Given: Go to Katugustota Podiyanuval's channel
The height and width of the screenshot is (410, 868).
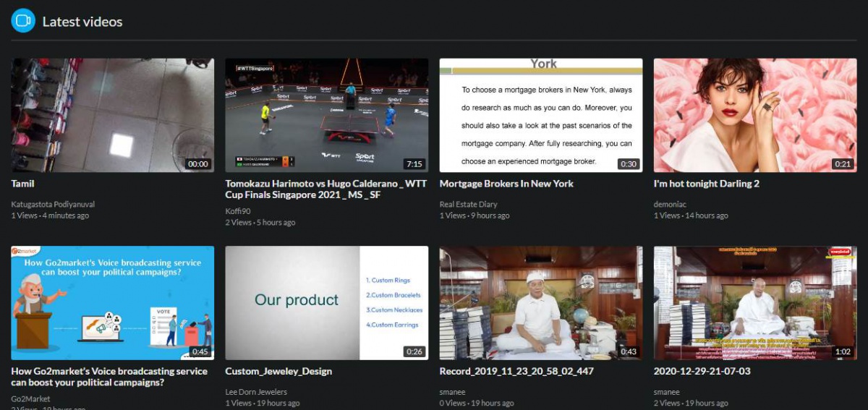Looking at the screenshot, I should (x=53, y=205).
